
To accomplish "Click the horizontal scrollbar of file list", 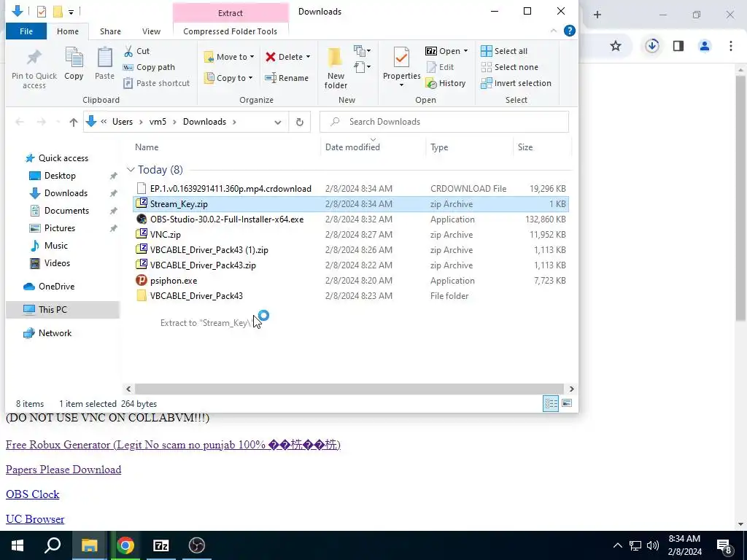I will coord(349,389).
